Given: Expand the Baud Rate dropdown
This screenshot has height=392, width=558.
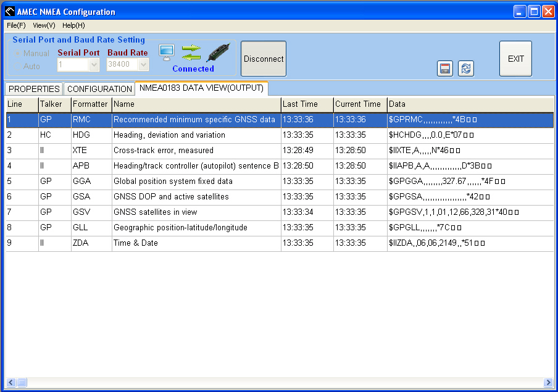Looking at the screenshot, I should (x=143, y=64).
